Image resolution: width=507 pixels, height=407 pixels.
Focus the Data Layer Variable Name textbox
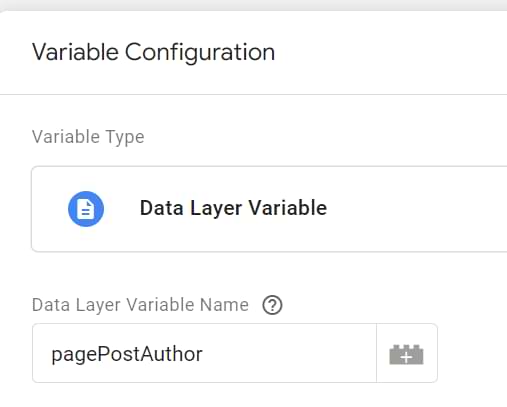(x=204, y=353)
